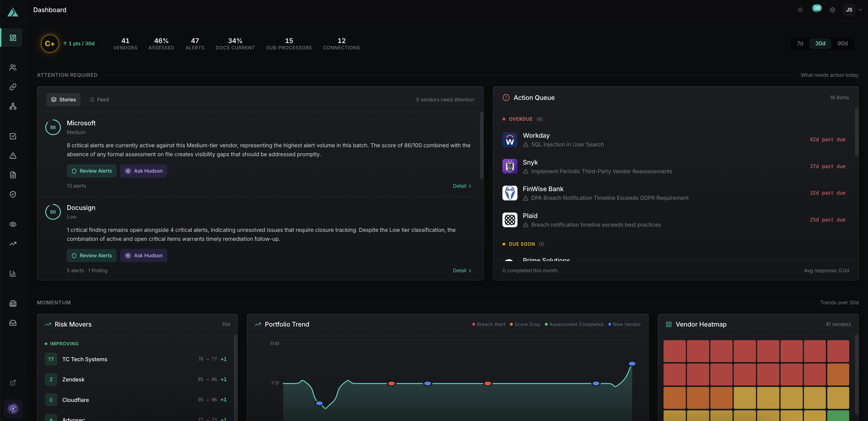Click the Snyk logo in Action Queue
Viewport: 868px width, 421px height.
(x=510, y=166)
